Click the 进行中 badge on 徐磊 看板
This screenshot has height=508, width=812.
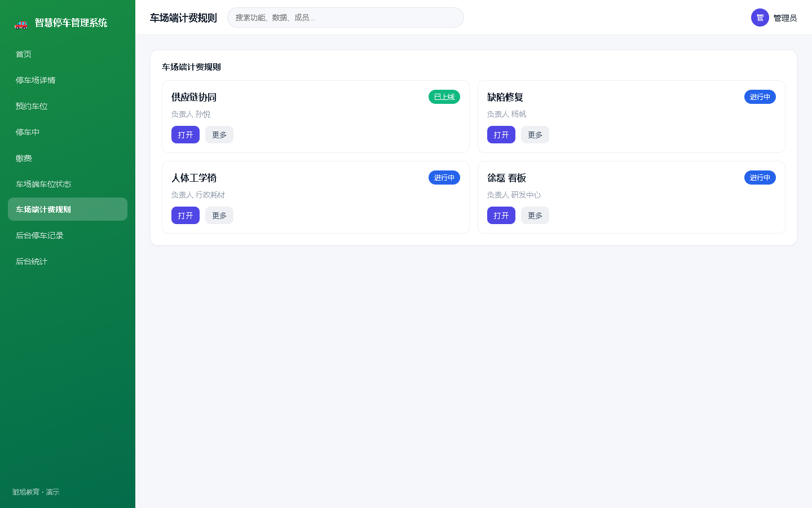click(760, 178)
